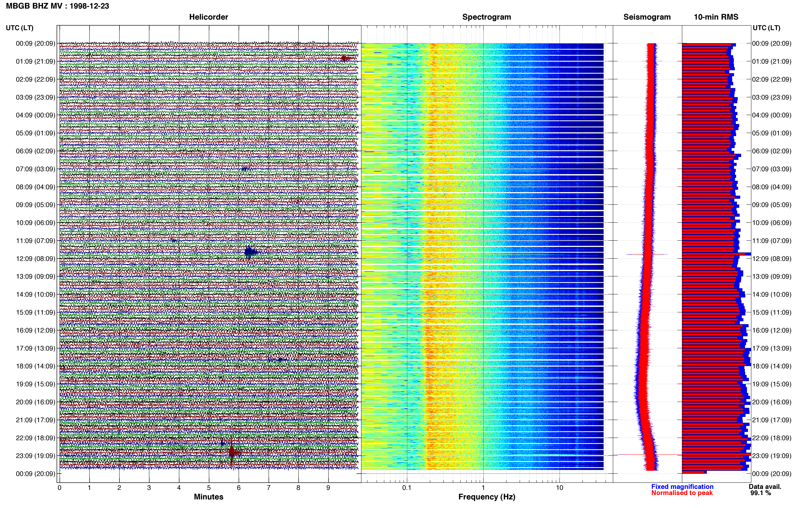This screenshot has width=812, height=508.
Task: Click RMS-side time label "13:09 (09:09)"
Action: point(772,277)
